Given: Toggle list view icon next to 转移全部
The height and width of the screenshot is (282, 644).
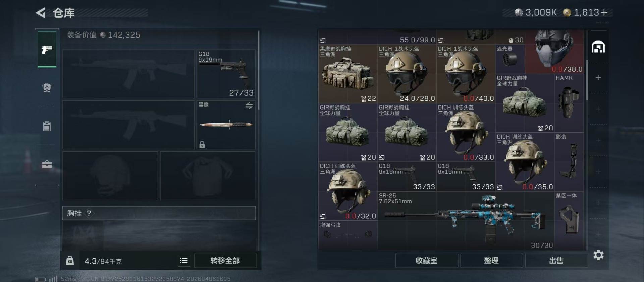Looking at the screenshot, I should [x=184, y=261].
